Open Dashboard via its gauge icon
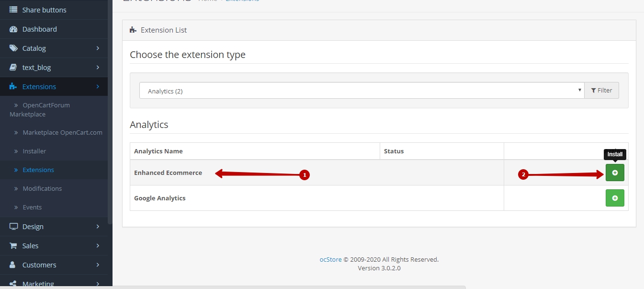Image resolution: width=644 pixels, height=289 pixels. pos(13,29)
